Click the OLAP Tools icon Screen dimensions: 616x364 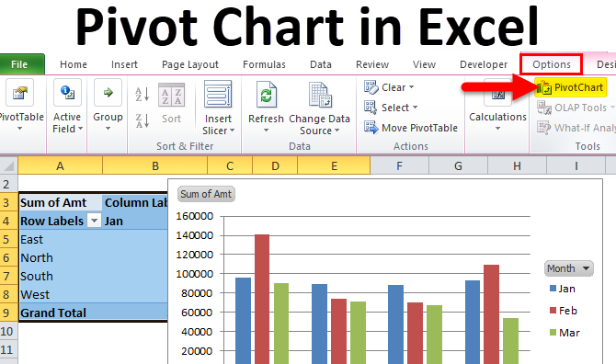pyautogui.click(x=544, y=108)
